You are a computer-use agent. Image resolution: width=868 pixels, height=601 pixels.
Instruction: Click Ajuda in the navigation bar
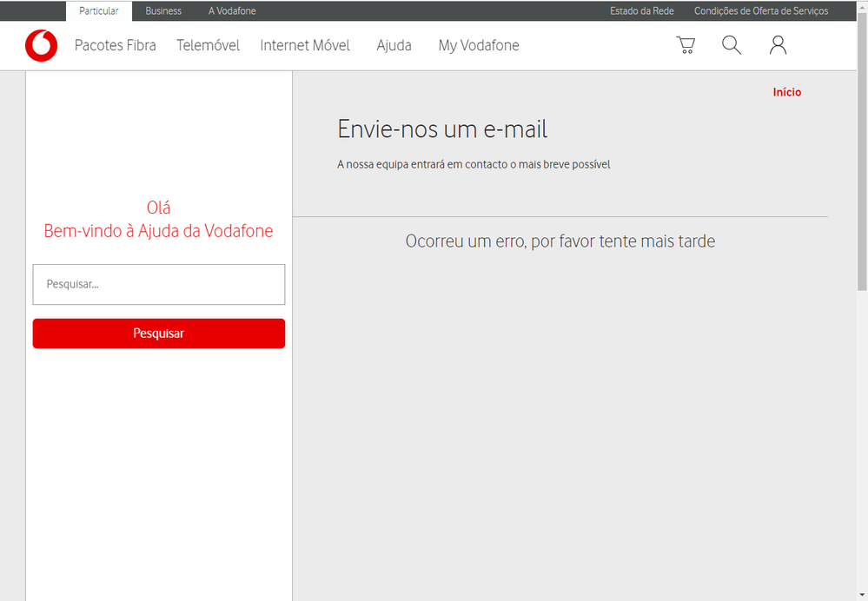point(394,46)
